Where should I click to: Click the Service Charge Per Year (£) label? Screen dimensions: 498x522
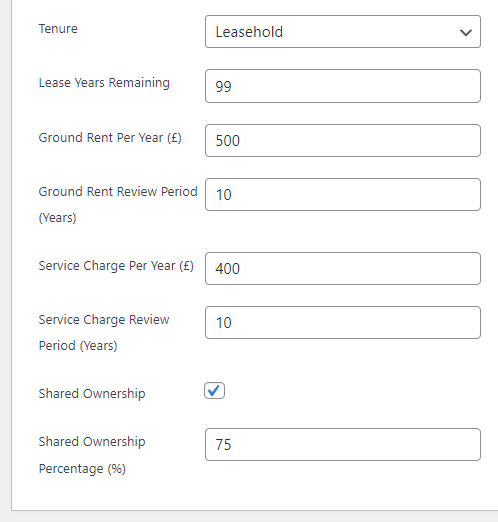pos(116,266)
